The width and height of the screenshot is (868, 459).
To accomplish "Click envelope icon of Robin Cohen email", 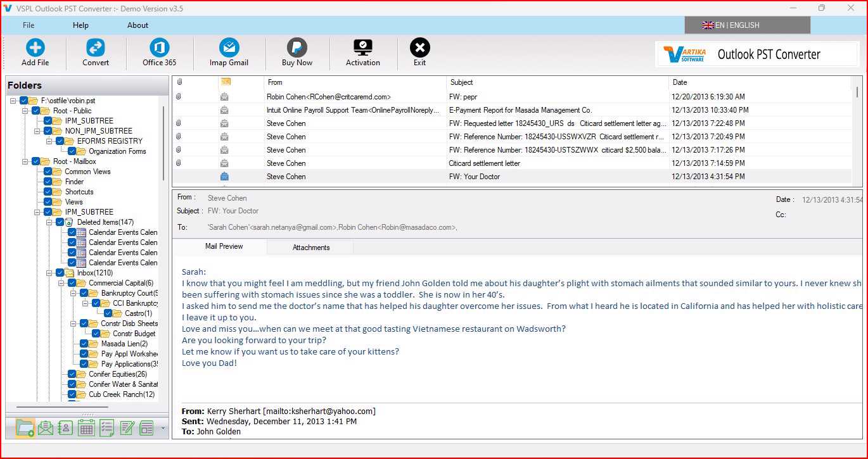I will [x=224, y=97].
